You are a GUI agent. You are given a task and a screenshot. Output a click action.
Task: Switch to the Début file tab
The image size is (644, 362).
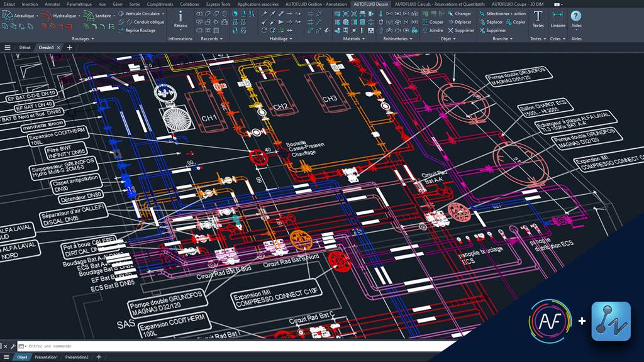tap(25, 48)
